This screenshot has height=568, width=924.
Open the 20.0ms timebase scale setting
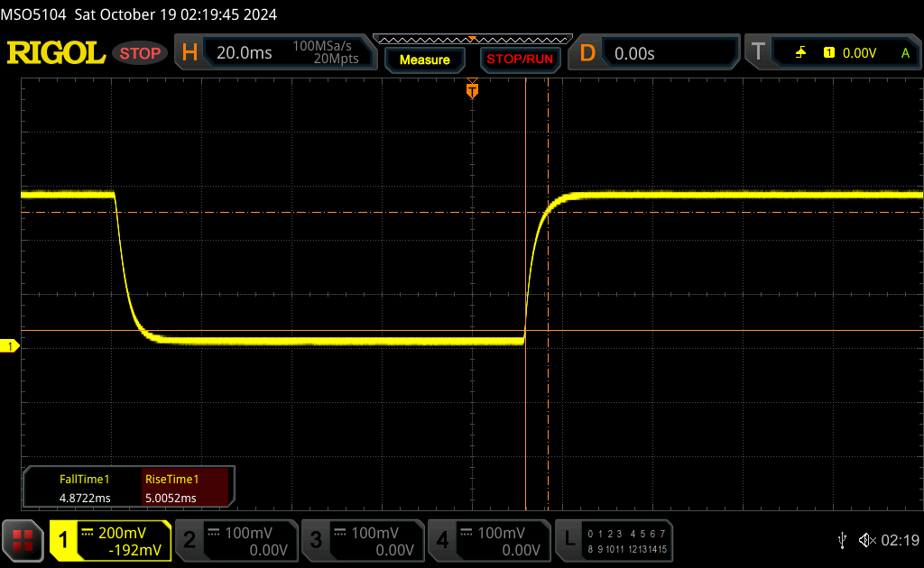(245, 53)
